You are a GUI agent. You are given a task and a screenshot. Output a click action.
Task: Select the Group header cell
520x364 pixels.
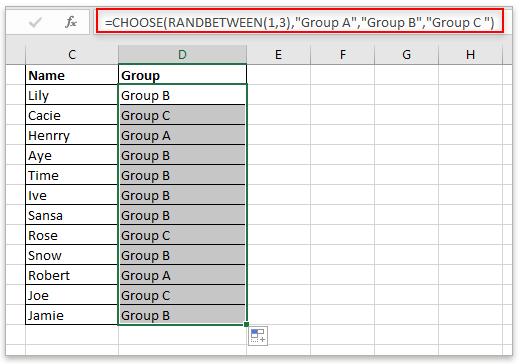(182, 75)
